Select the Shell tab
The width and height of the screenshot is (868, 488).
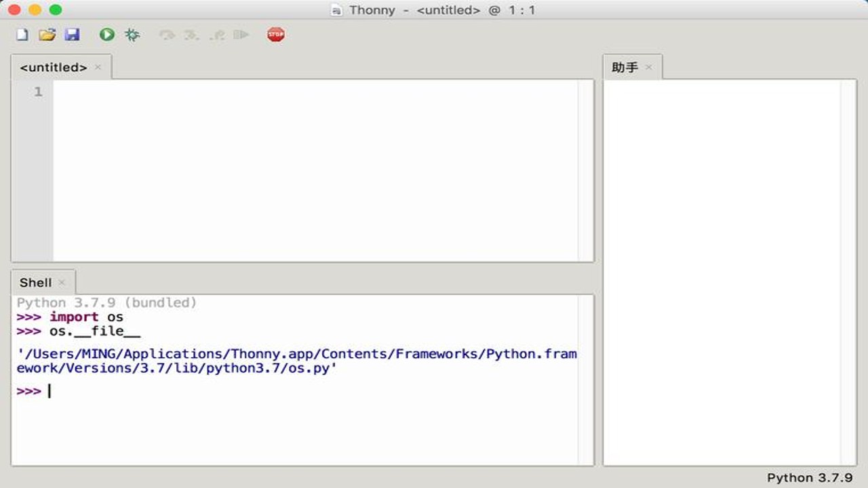click(35, 283)
